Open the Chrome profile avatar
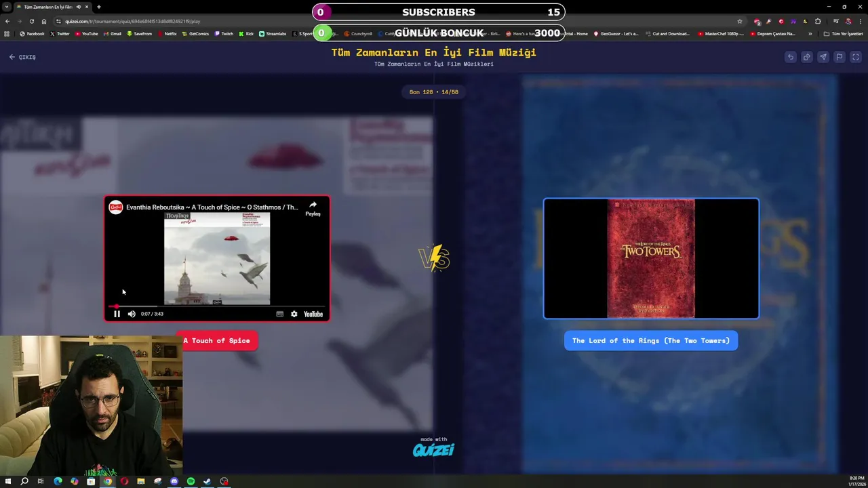Viewport: 868px width, 488px height. [x=848, y=21]
